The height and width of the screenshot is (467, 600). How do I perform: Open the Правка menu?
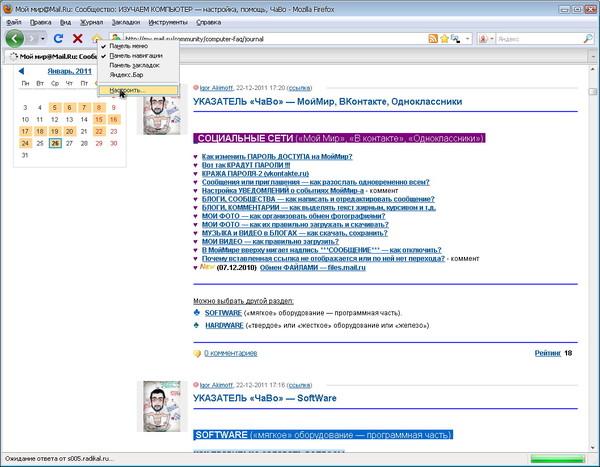click(x=41, y=22)
